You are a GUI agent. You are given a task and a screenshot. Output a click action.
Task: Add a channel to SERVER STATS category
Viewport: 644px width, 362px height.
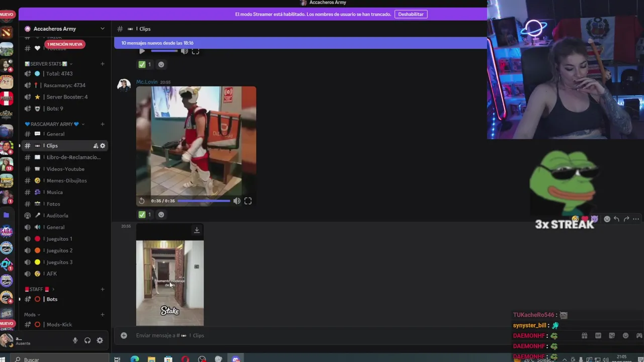[103, 64]
